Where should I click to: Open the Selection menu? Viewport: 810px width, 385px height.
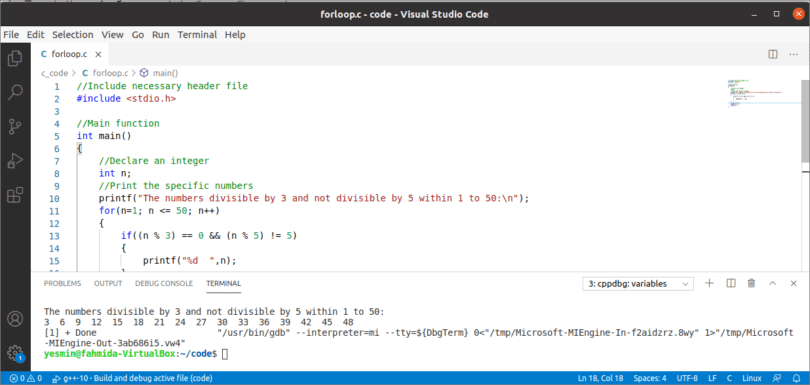(73, 35)
